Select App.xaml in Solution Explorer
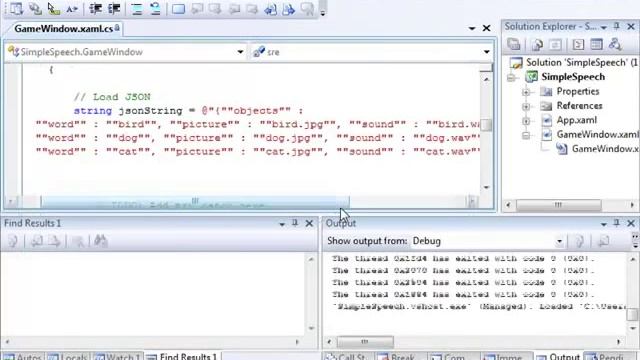640x360 pixels. (576, 120)
